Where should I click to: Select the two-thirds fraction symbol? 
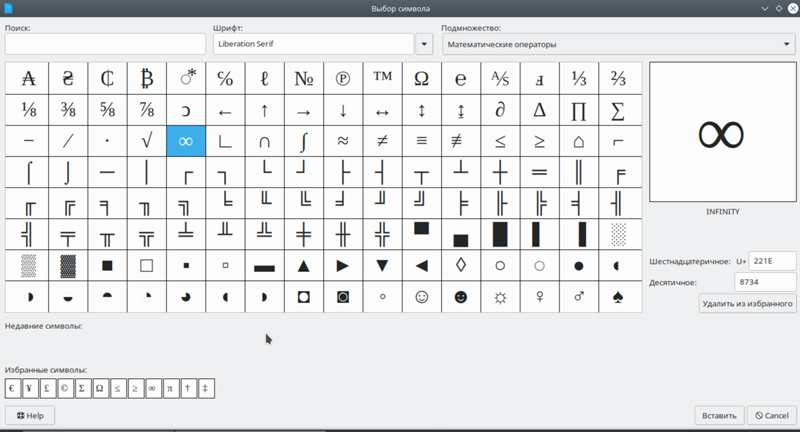coord(620,79)
